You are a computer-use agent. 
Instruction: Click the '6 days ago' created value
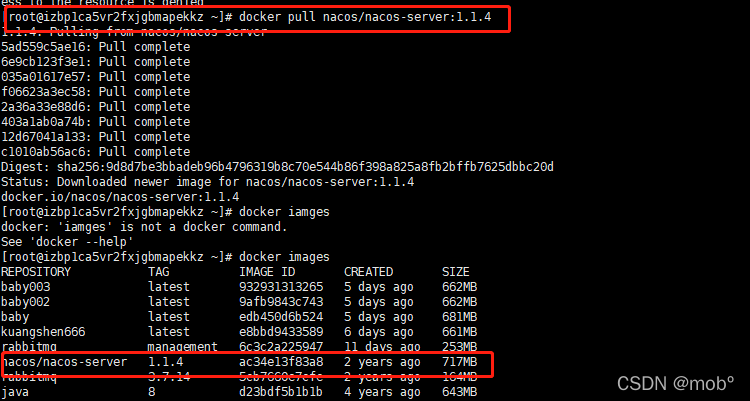click(x=379, y=332)
